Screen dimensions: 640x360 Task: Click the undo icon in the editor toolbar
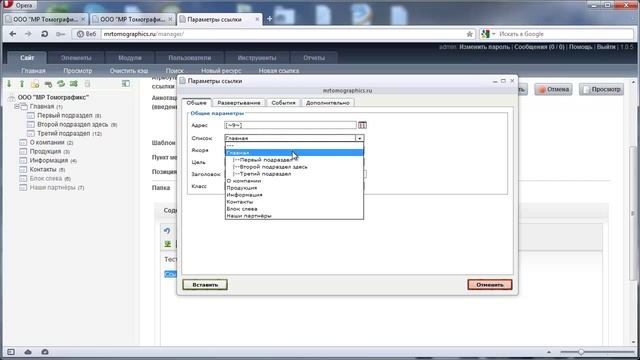point(167,231)
